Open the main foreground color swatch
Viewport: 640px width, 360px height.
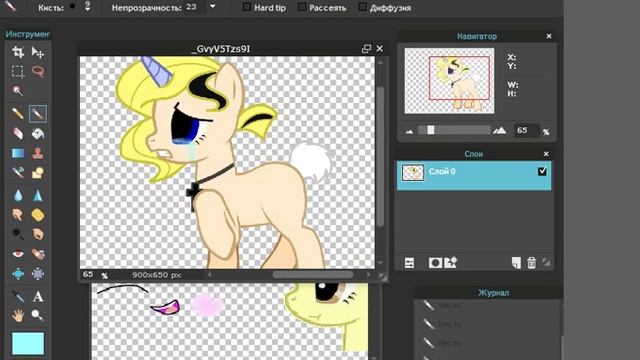tap(28, 343)
